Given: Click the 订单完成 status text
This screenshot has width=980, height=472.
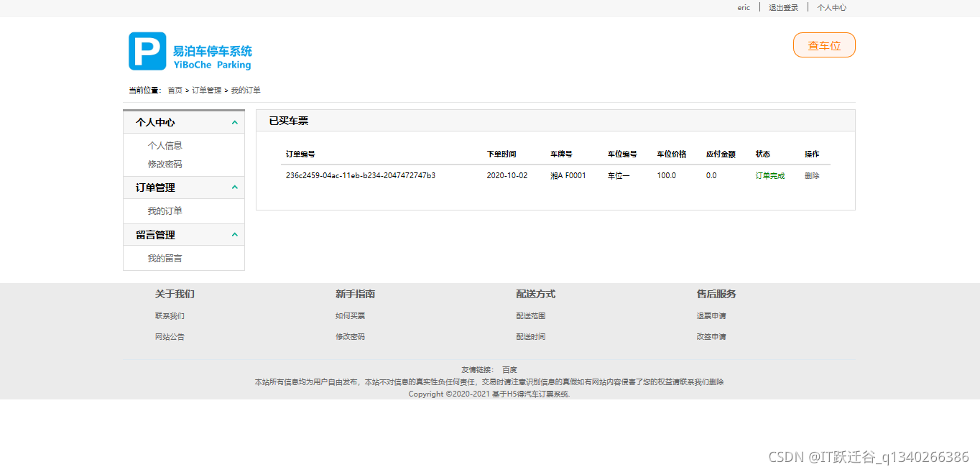Looking at the screenshot, I should (x=769, y=175).
